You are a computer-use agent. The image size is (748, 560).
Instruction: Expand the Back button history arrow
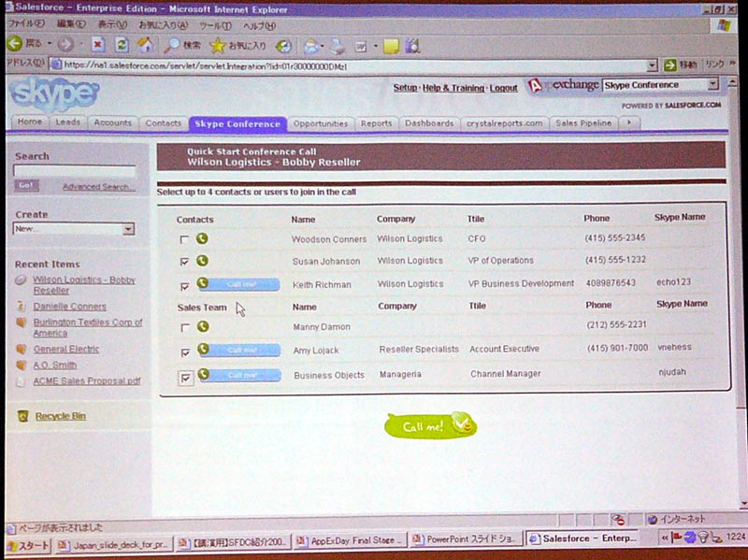(x=50, y=44)
